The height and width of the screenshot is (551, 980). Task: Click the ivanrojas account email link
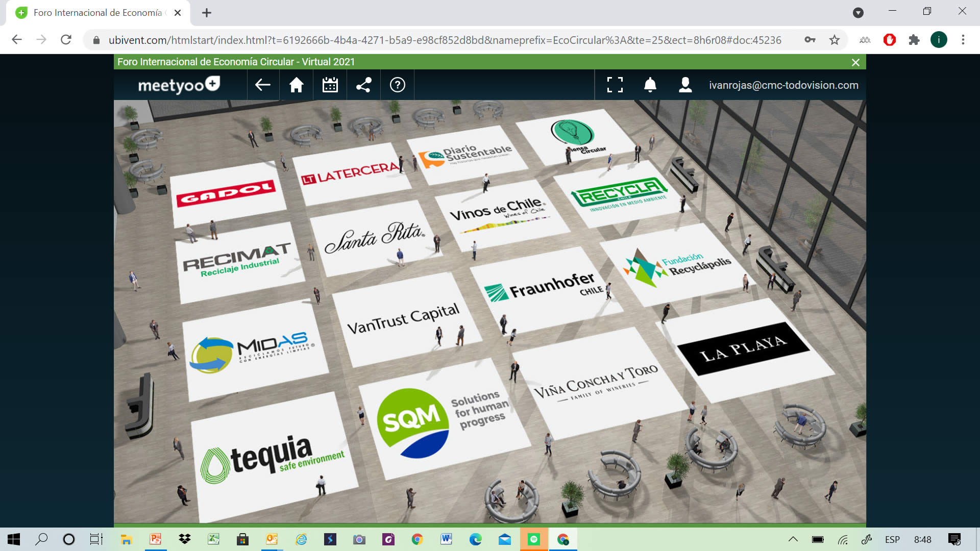pyautogui.click(x=783, y=85)
